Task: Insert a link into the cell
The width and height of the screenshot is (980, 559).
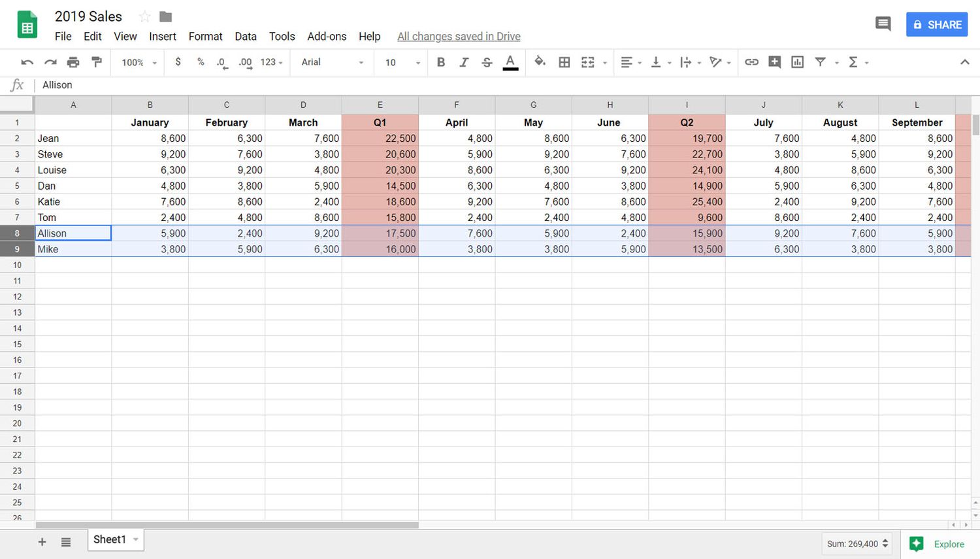Action: point(751,61)
